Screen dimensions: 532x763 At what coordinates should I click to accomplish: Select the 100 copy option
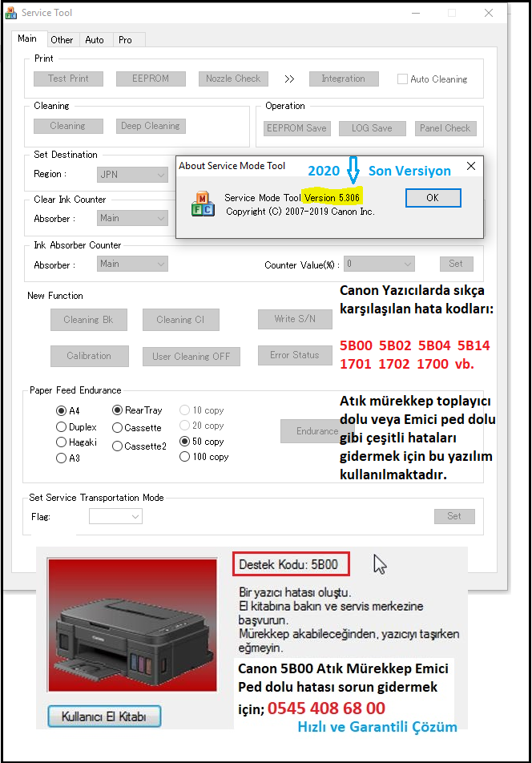tap(184, 457)
